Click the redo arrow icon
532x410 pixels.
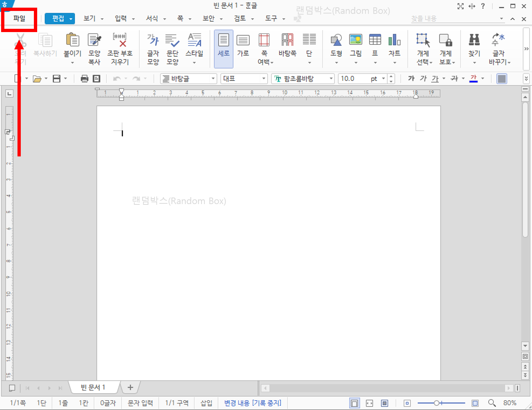[136, 79]
